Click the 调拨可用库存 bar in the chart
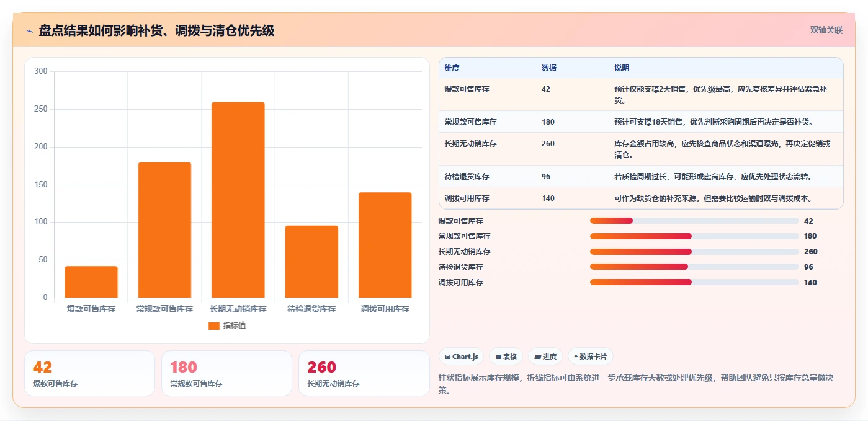The height and width of the screenshot is (421, 868). click(385, 245)
